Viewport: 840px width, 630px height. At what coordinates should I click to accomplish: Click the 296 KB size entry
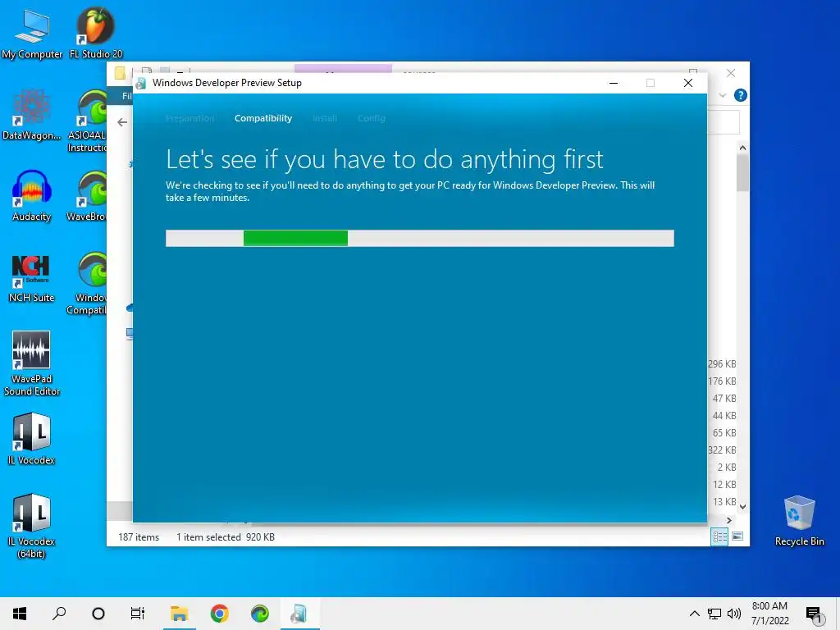722,363
